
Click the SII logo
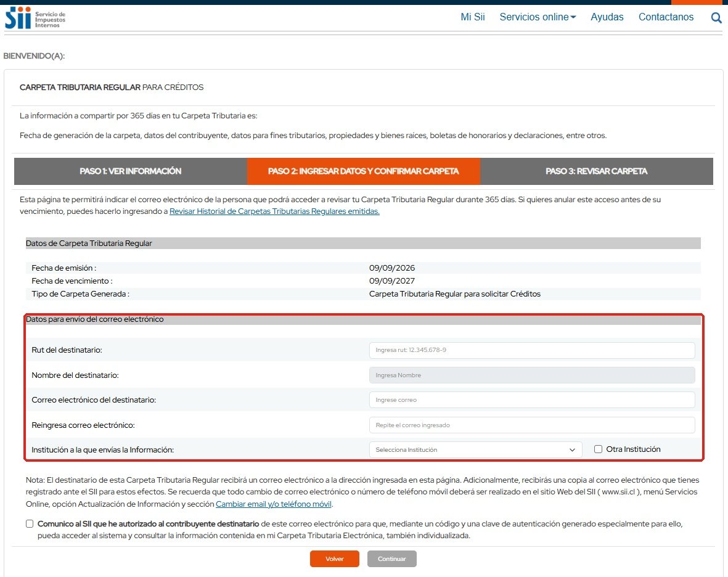pos(35,18)
